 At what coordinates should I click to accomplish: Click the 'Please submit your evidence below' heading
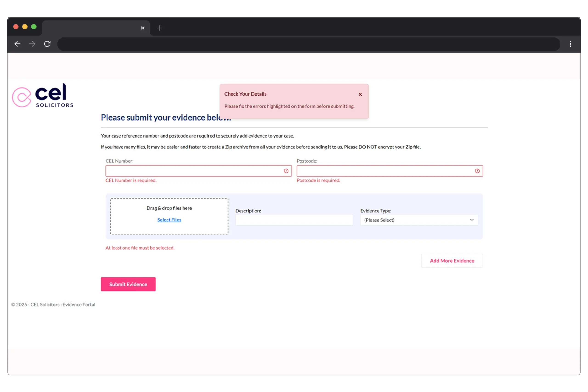click(166, 117)
